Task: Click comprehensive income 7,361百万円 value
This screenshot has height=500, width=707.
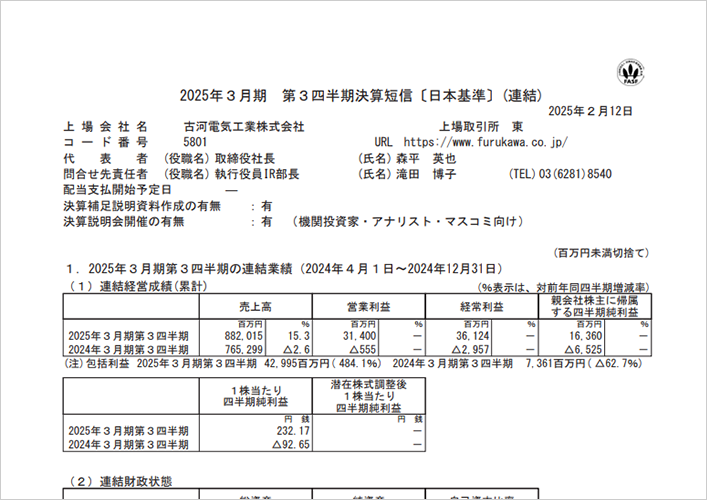Action: (556, 364)
